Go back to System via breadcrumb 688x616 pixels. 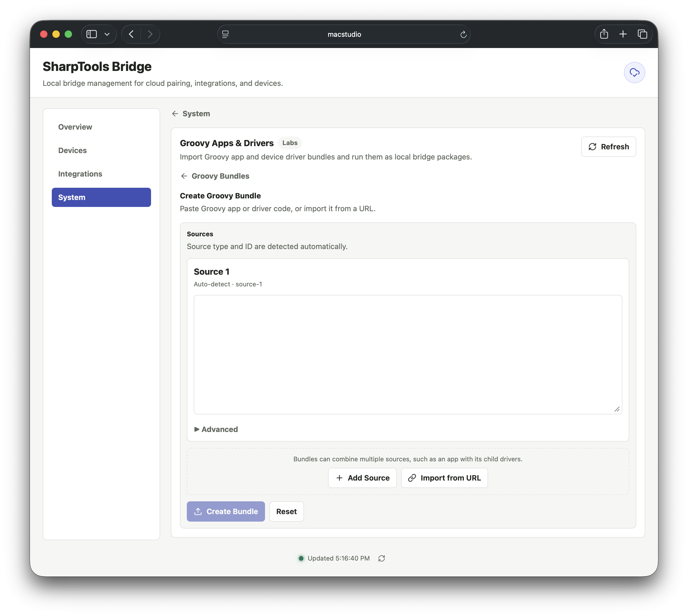tap(191, 114)
